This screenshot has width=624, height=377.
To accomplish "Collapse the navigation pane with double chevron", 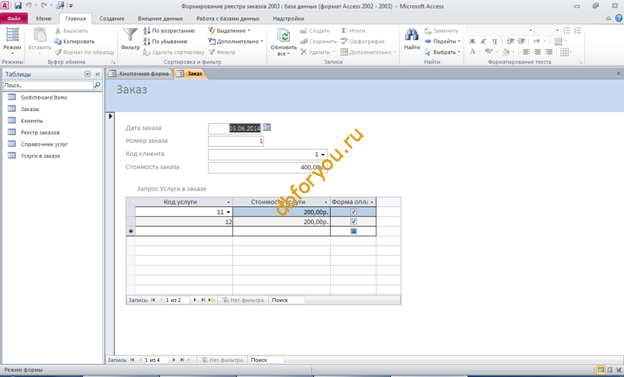I will point(98,74).
